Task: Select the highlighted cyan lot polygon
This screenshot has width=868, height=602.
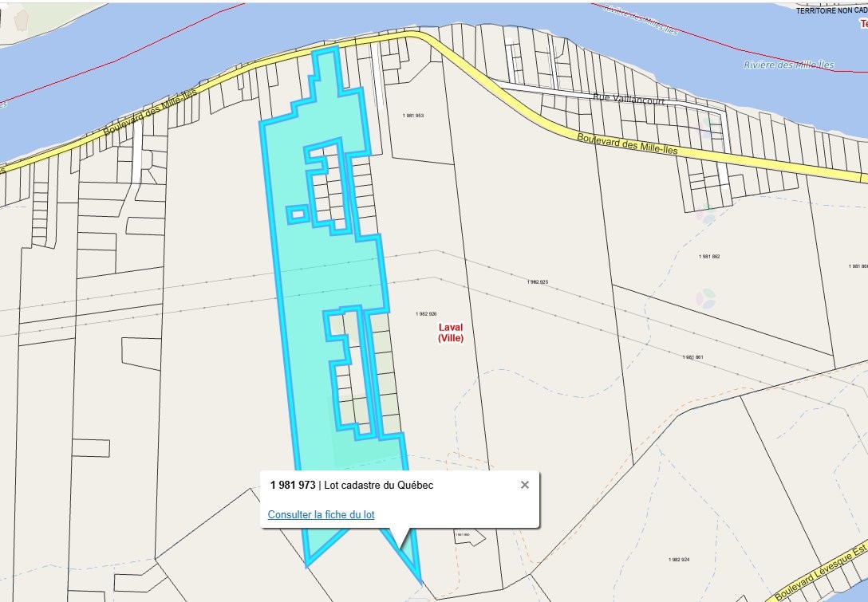Action: tap(319, 279)
